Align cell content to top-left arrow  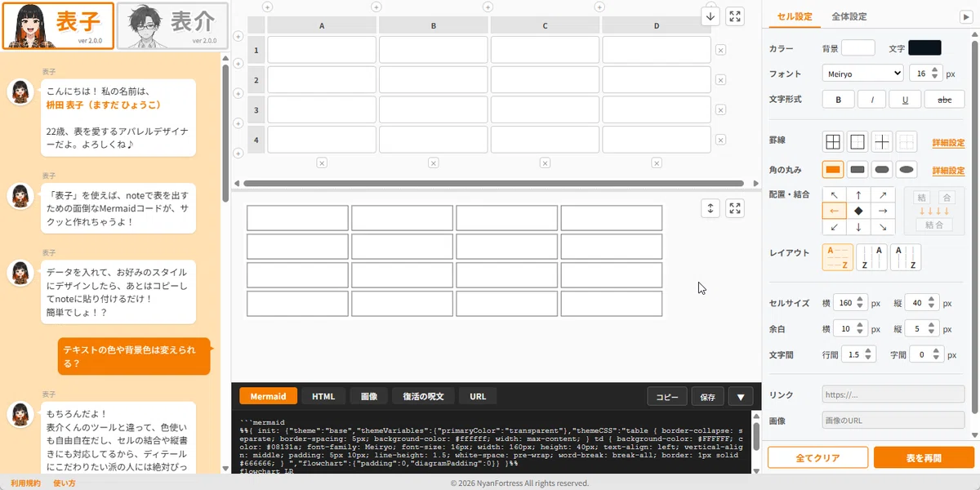coord(834,195)
